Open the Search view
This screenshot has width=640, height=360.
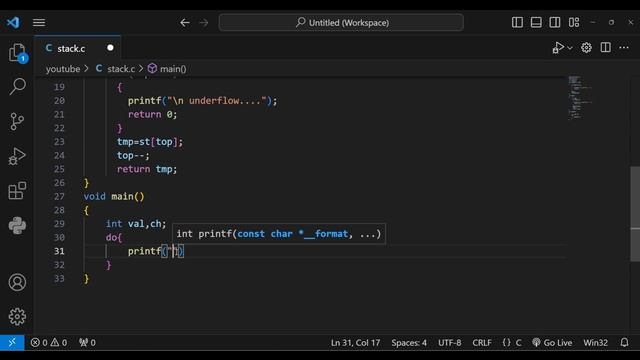pyautogui.click(x=18, y=87)
